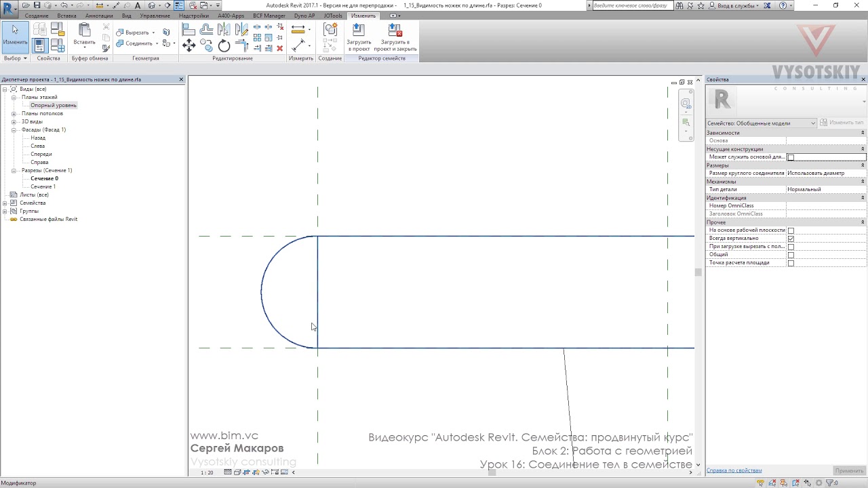
Task: Click the selection filter funnel in status bar
Action: click(829, 483)
